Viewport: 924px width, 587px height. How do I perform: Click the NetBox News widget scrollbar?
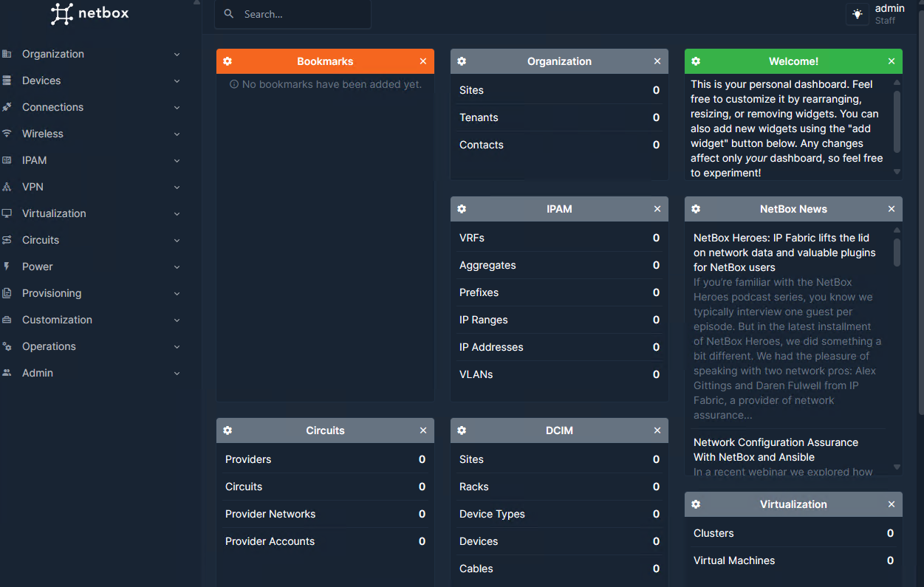(897, 252)
